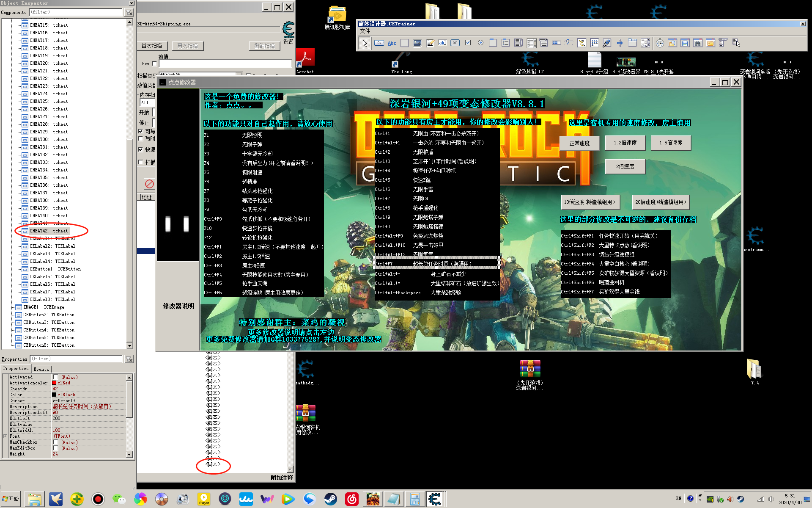Select the arrow pointer tool in form designer
The width and height of the screenshot is (812, 508).
pyautogui.click(x=365, y=43)
